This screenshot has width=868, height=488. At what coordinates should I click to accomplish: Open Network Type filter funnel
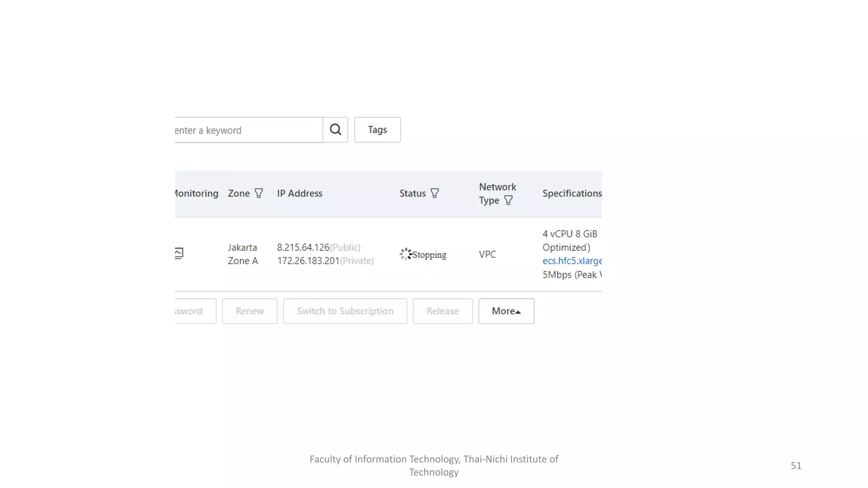tap(508, 200)
